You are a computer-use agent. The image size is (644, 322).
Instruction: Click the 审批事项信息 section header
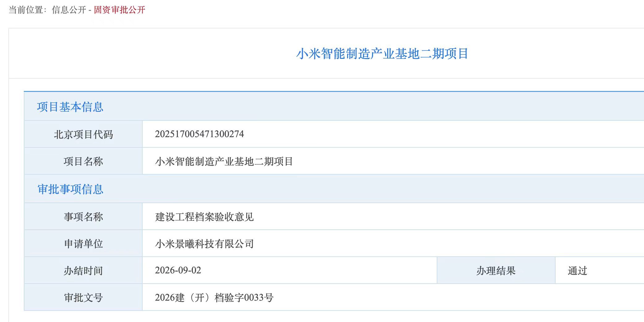[70, 189]
